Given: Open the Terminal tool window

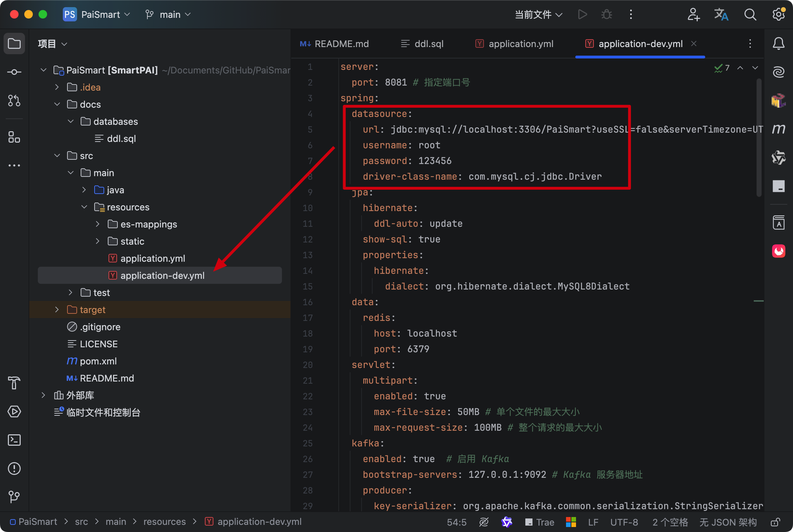Looking at the screenshot, I should pos(14,440).
